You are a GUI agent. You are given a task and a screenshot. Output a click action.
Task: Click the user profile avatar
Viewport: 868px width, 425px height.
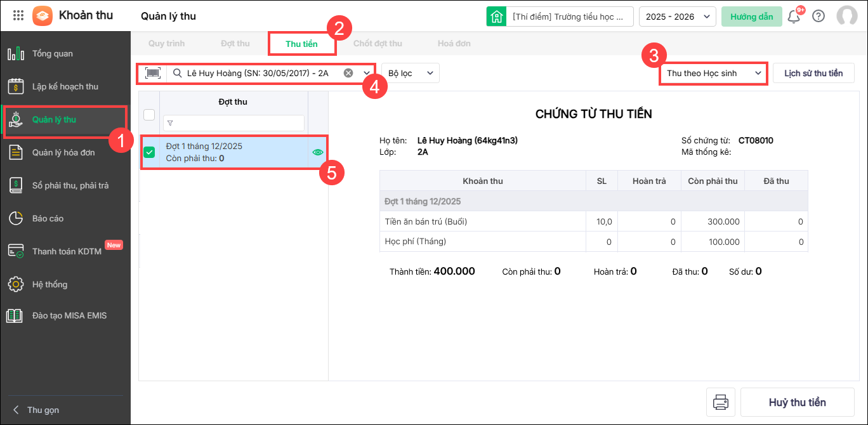point(846,16)
